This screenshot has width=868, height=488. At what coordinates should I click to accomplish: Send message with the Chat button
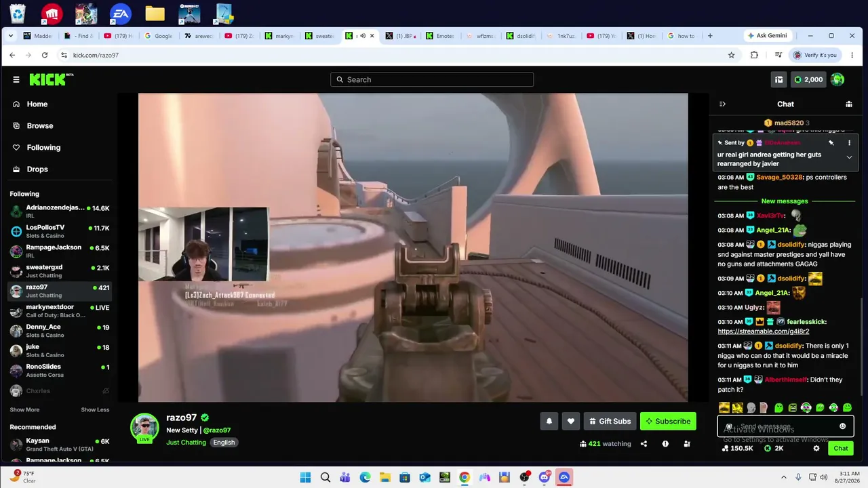841,448
